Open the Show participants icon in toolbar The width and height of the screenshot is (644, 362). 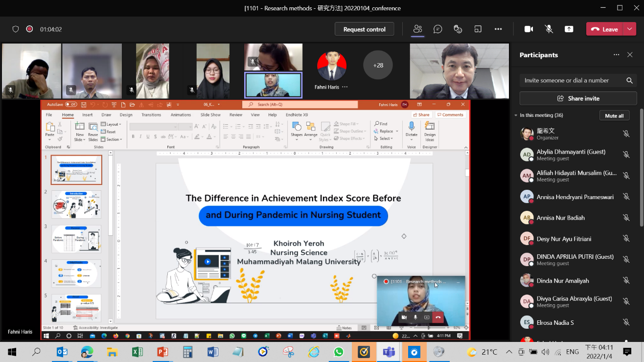coord(417,29)
